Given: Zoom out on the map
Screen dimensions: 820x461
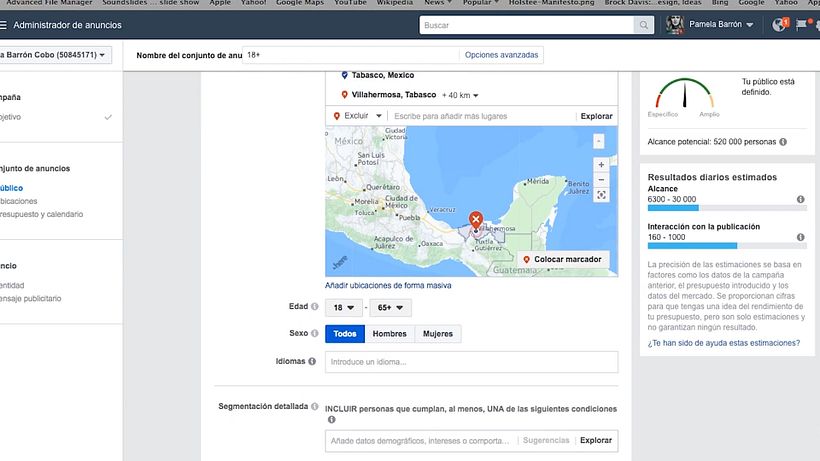Looking at the screenshot, I should 601,180.
